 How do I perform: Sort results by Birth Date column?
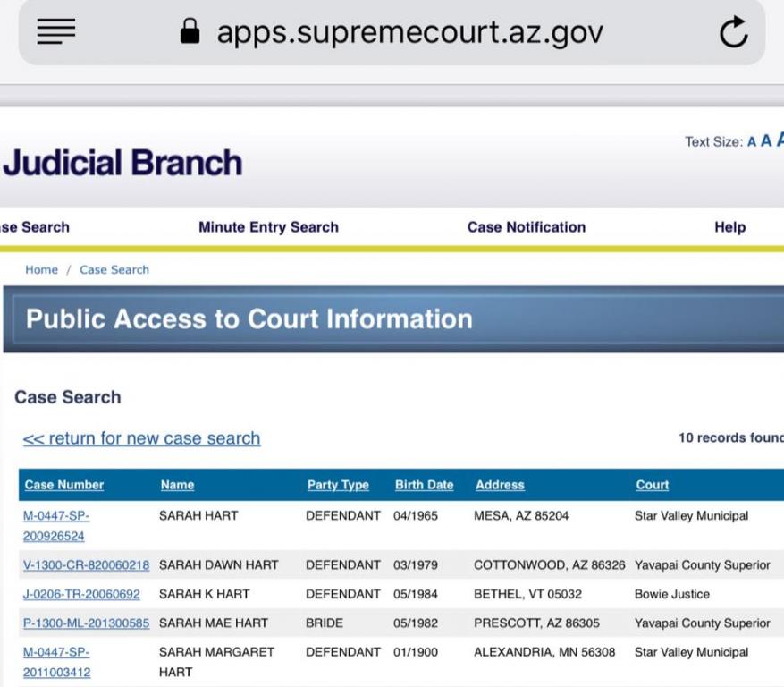(x=424, y=485)
